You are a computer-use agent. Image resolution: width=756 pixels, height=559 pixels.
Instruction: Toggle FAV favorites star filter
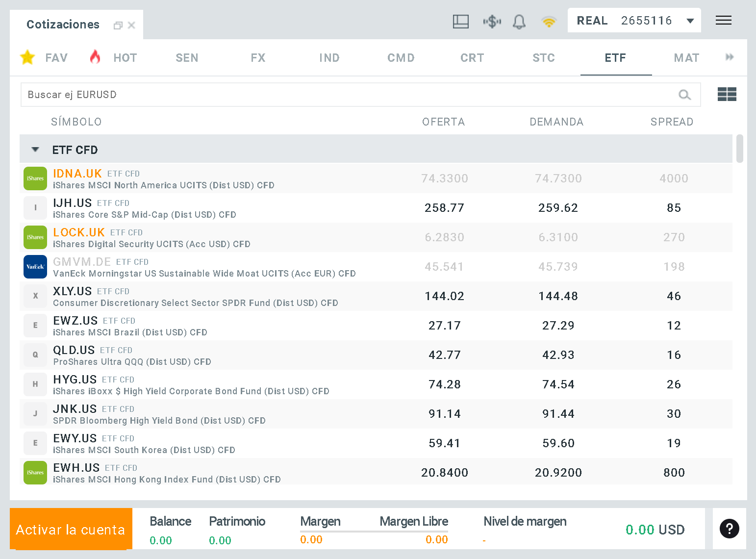pyautogui.click(x=27, y=57)
